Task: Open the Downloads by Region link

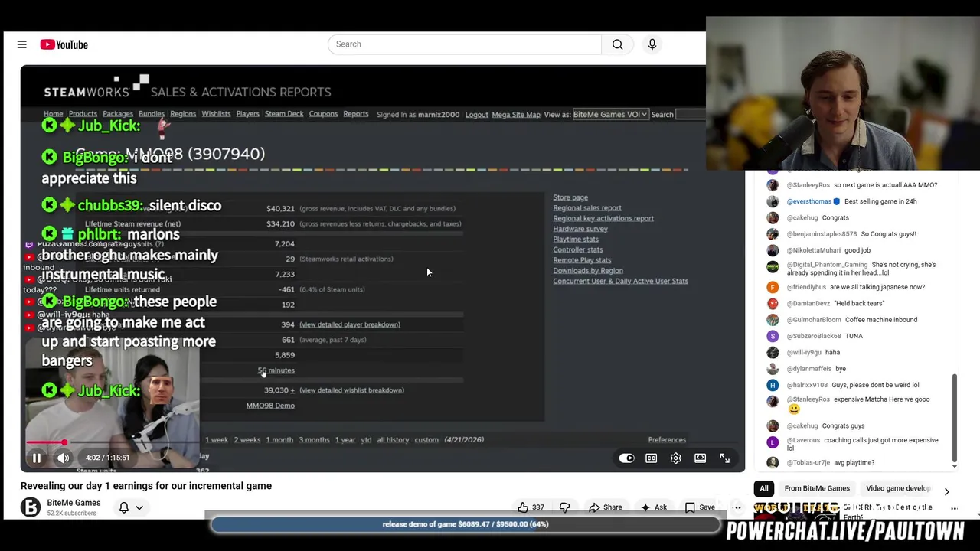Action: tap(588, 270)
